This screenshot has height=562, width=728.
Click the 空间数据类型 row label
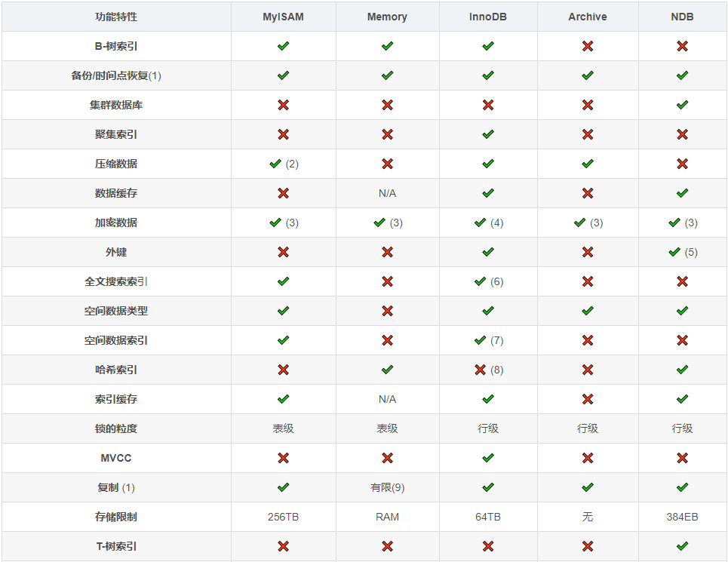click(x=116, y=311)
